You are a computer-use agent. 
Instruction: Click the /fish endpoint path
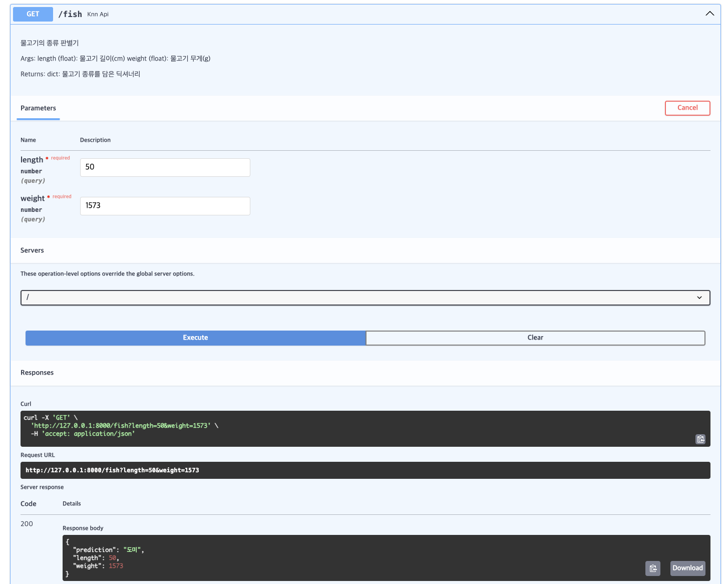point(70,14)
